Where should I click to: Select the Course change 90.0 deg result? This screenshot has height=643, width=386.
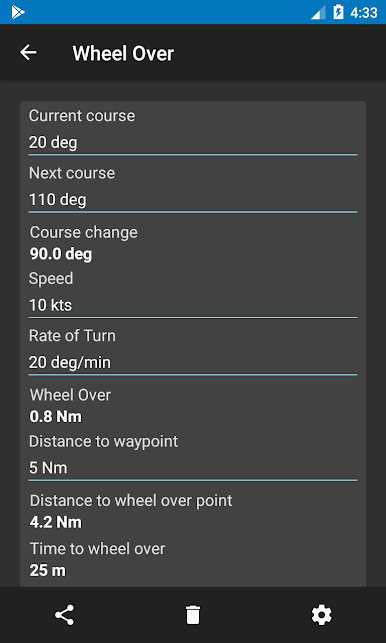[61, 255]
